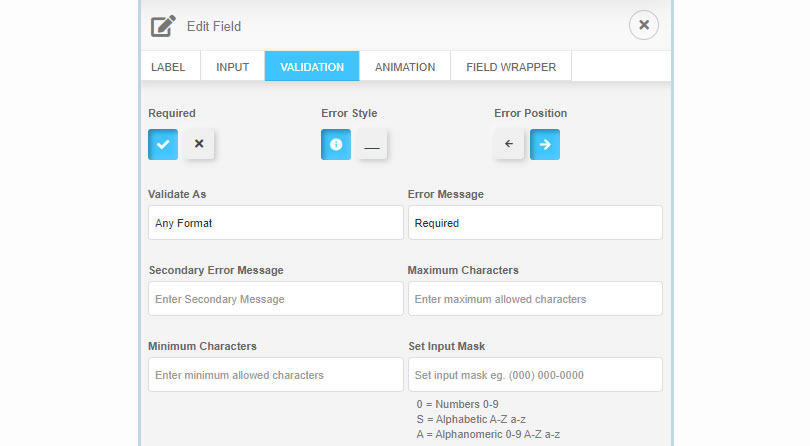Click the 'Error Style' label
The width and height of the screenshot is (810, 446).
coord(349,113)
